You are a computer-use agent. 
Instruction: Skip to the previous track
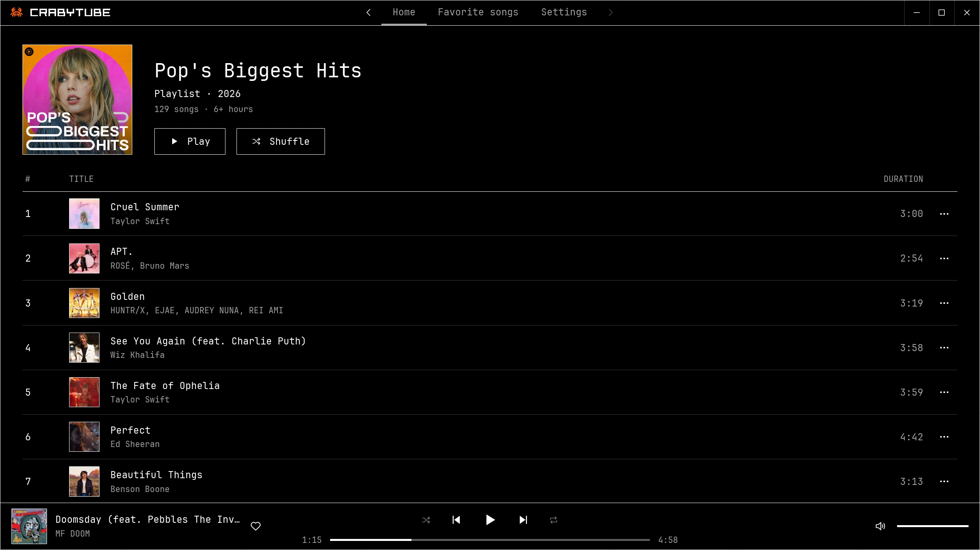tap(456, 520)
